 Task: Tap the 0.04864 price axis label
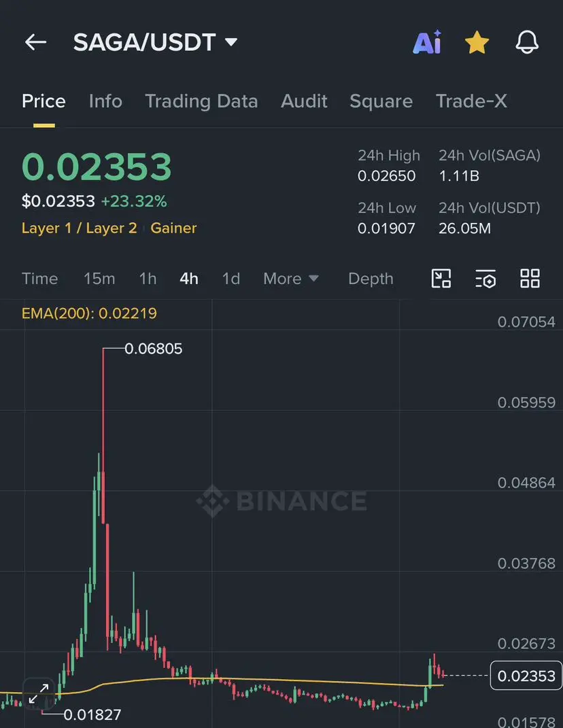(x=526, y=483)
